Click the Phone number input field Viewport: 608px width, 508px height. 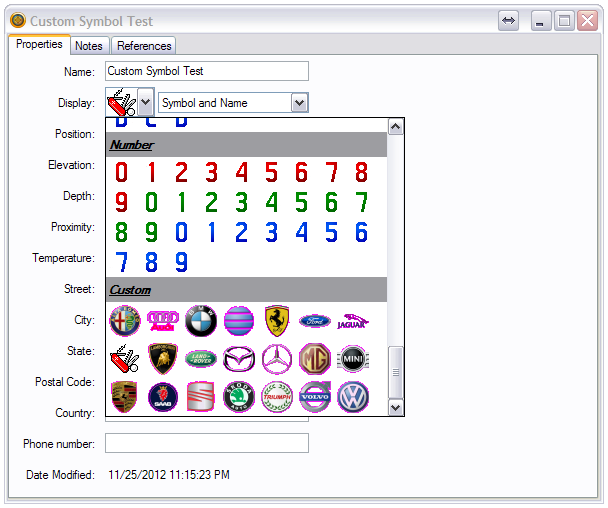(207, 443)
